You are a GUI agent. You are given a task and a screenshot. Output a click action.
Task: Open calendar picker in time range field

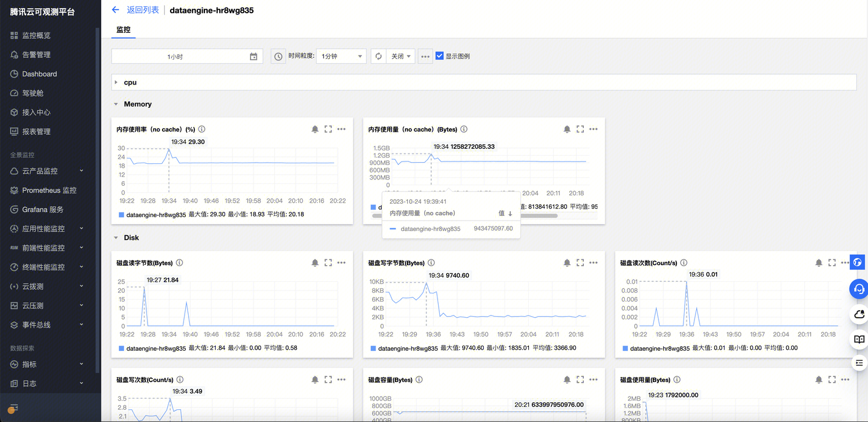(x=253, y=56)
